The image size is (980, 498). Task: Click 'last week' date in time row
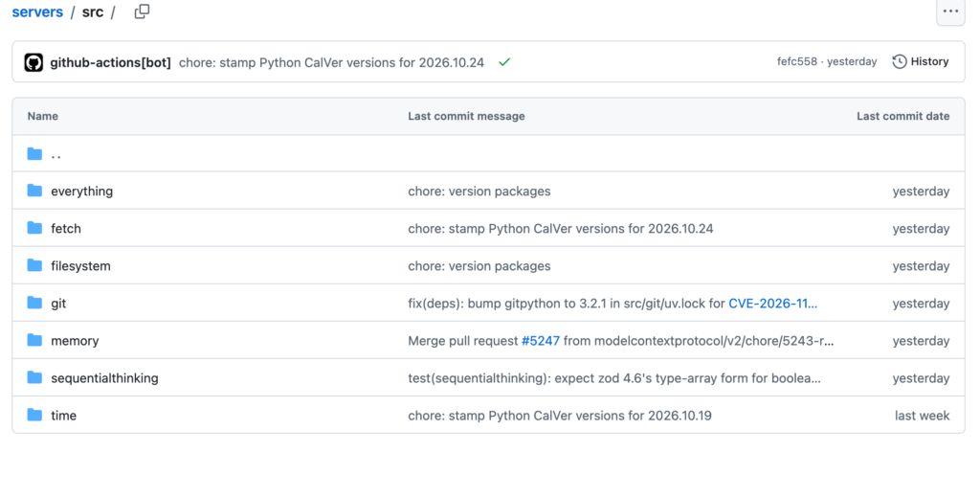click(922, 416)
